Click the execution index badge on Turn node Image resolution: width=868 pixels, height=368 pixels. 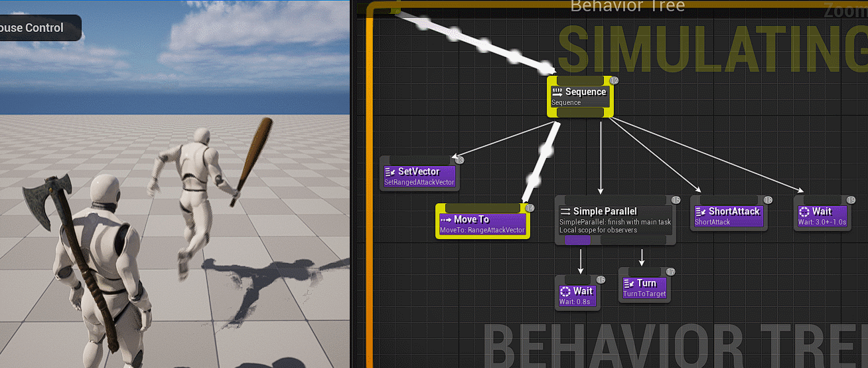click(670, 272)
